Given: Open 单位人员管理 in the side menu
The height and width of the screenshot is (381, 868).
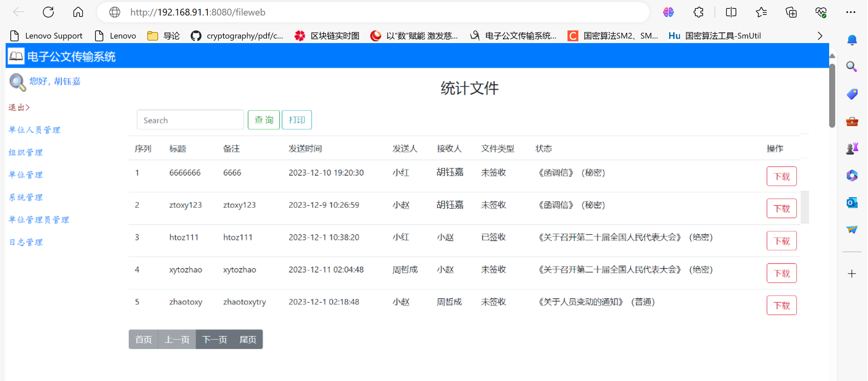Looking at the screenshot, I should tap(35, 130).
